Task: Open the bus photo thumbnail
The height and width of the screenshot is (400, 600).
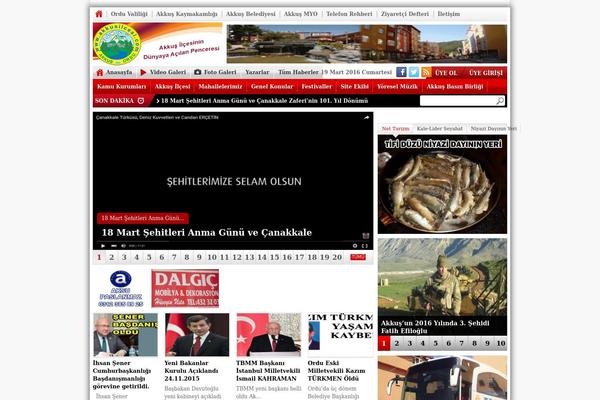Action: (x=442, y=378)
